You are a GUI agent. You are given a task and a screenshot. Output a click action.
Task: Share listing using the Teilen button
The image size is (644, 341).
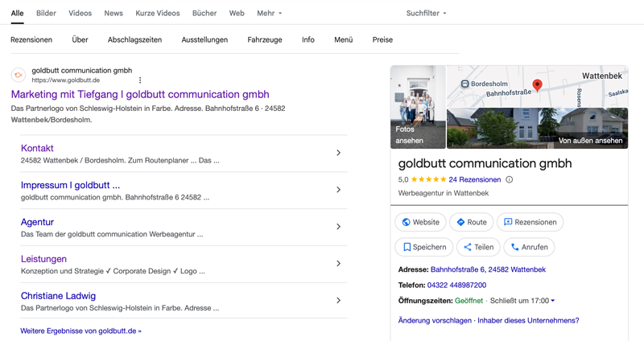476,247
